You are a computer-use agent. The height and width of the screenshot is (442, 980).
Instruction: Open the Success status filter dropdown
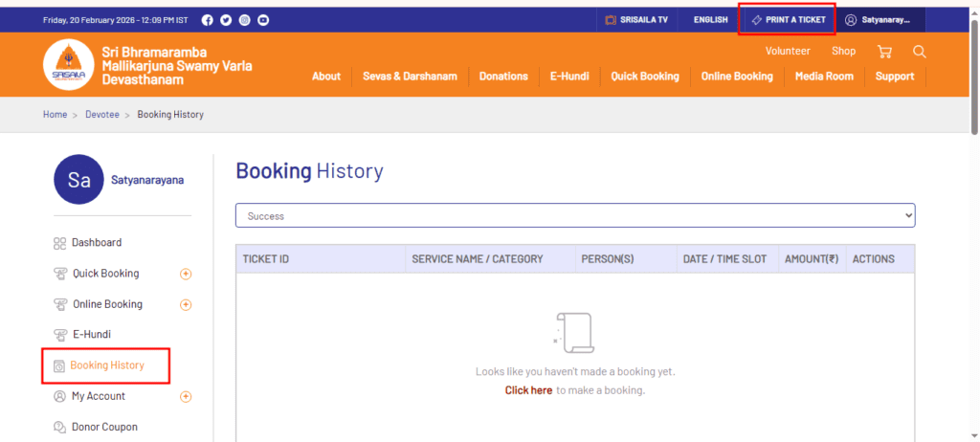pos(575,216)
